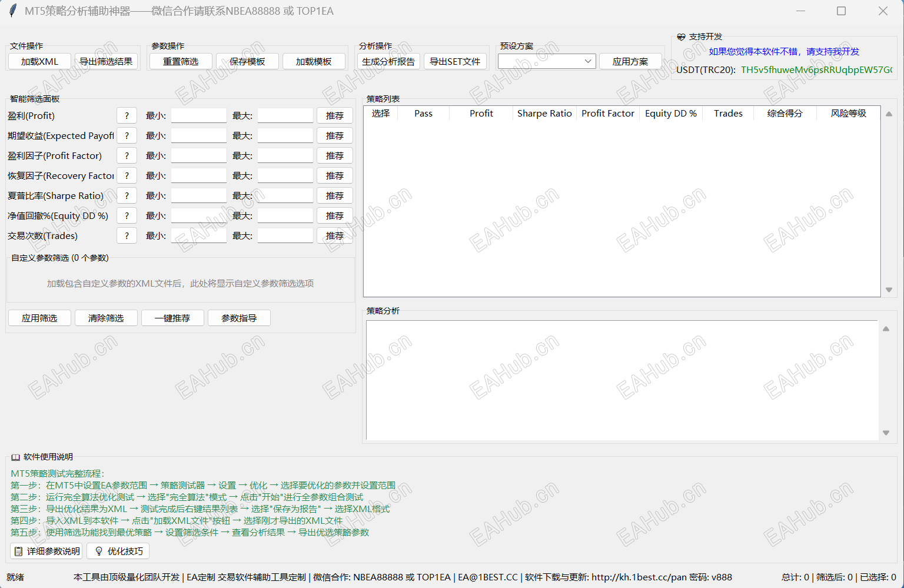
Task: Click Recovery Factor minimum field
Action: point(199,176)
